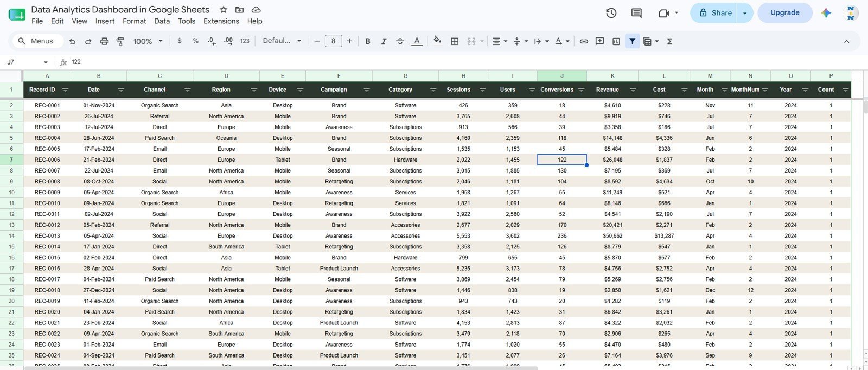Open the Share options dropdown arrow
The height and width of the screenshot is (370, 868).
tap(745, 13)
